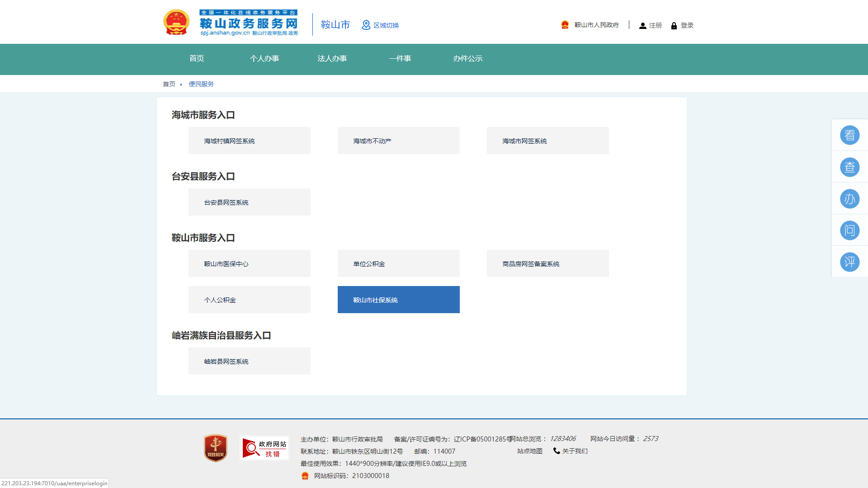Click the 党政机关 badge in the footer

(216, 448)
